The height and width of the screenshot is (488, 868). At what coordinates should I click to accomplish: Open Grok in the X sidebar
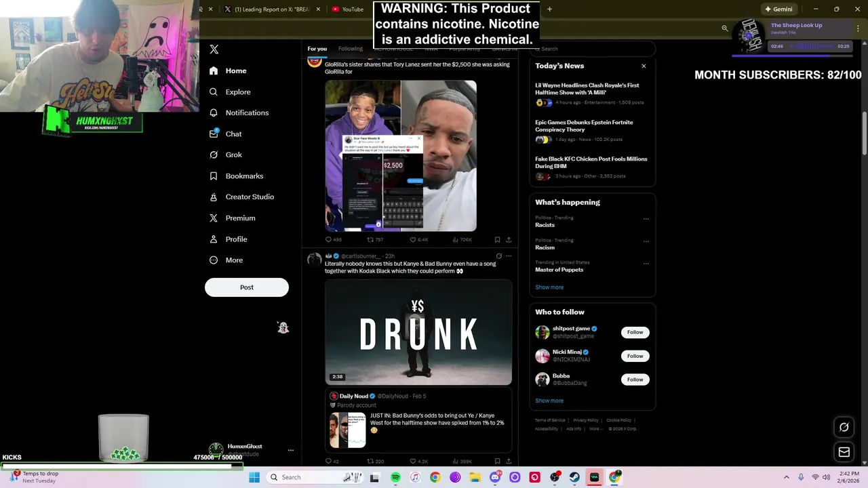tap(226, 155)
